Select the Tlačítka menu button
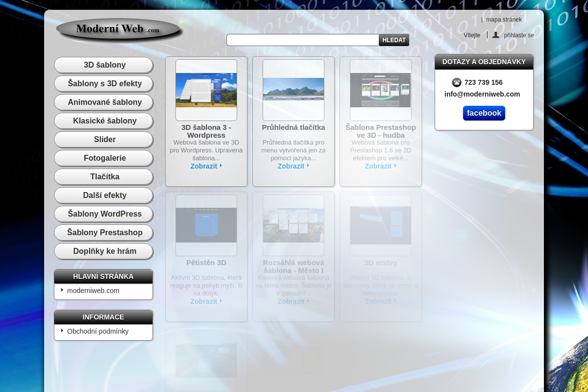Viewport: 588px width, 392px height. tap(104, 177)
